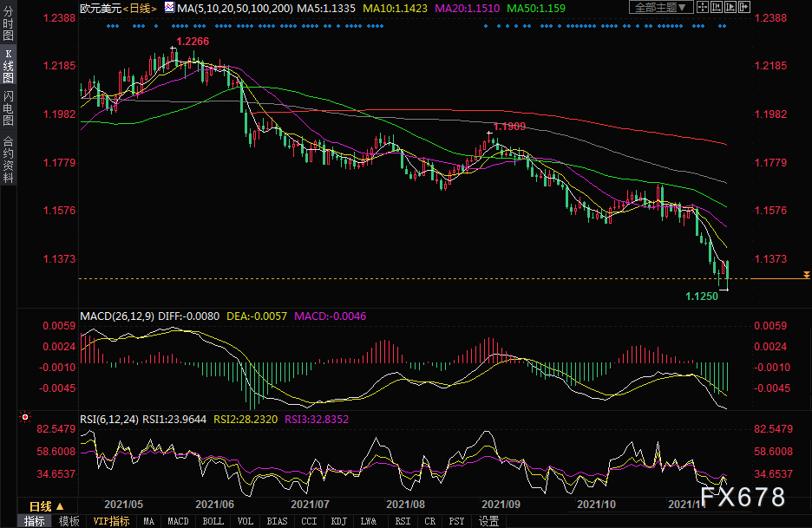Toggle the VOL indicator
Screen dimensions: 812x528
[246, 521]
